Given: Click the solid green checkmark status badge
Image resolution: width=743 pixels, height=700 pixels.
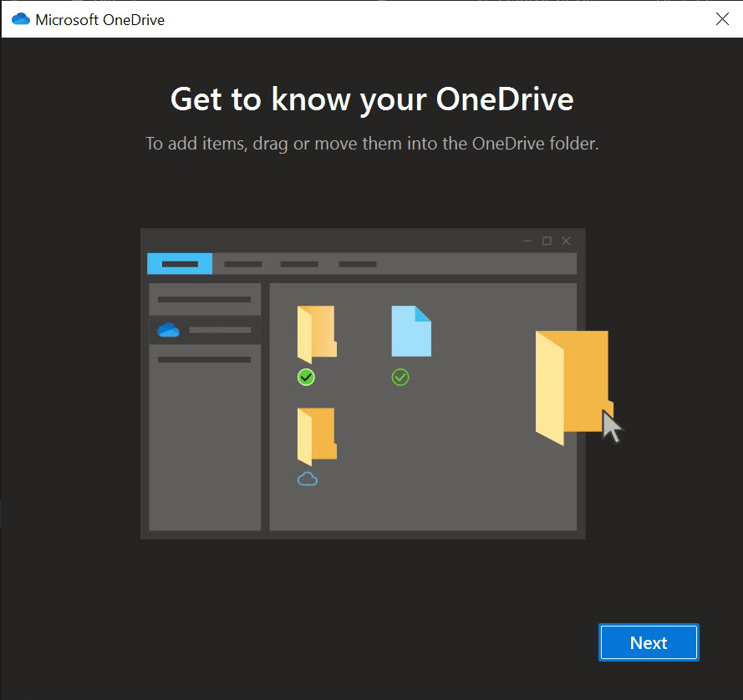Looking at the screenshot, I should pos(306,378).
